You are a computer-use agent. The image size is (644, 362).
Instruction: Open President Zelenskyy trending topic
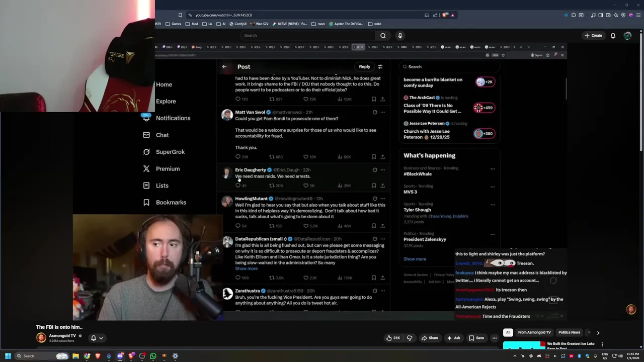tap(425, 239)
